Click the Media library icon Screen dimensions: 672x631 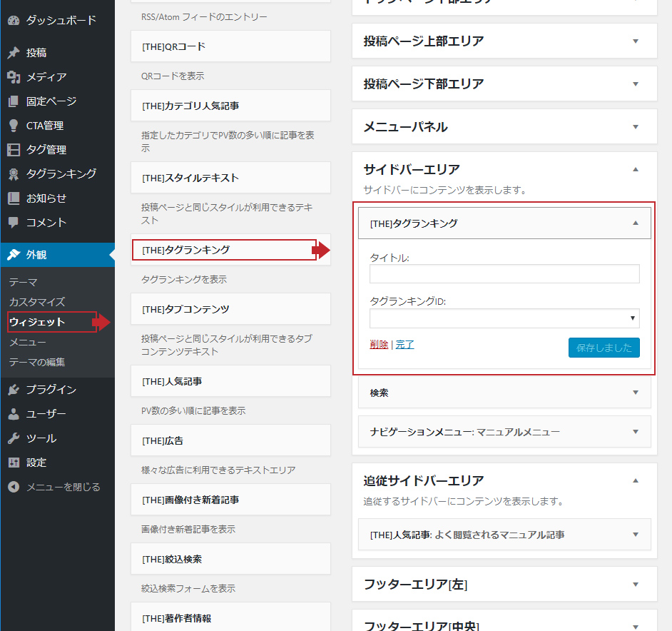(x=13, y=77)
